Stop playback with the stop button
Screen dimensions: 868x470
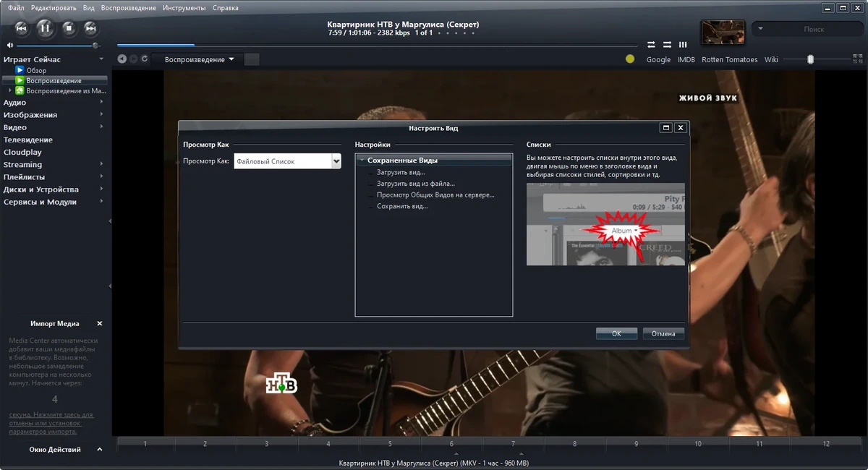pos(69,28)
